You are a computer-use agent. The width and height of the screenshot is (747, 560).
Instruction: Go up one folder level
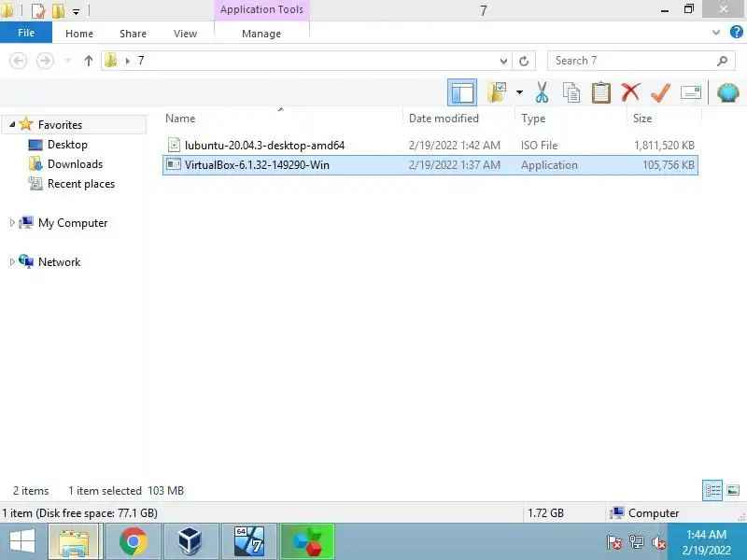[x=88, y=61]
